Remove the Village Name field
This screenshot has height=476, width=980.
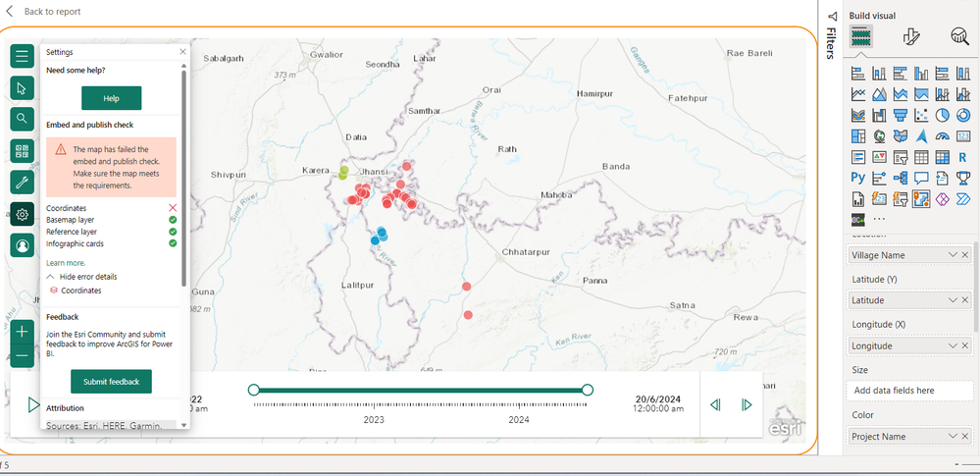click(x=965, y=255)
